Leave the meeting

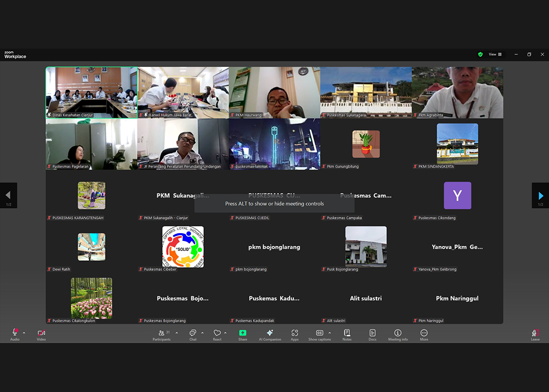pyautogui.click(x=535, y=334)
